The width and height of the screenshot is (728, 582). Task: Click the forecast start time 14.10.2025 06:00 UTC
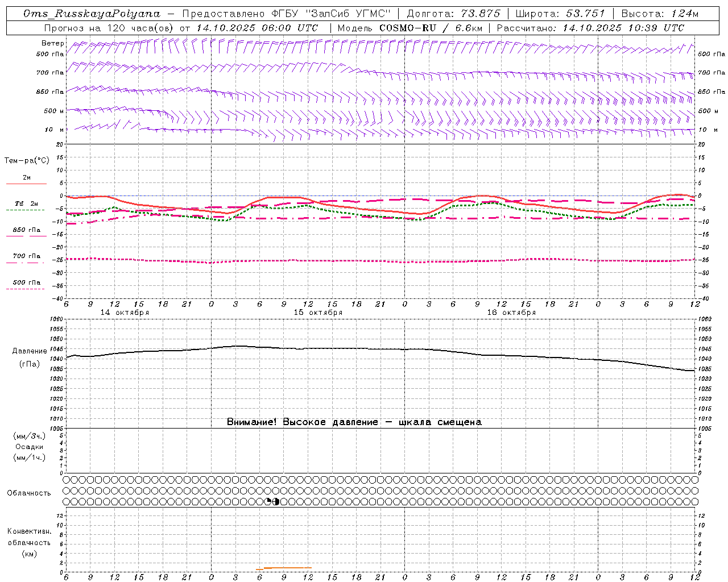[257, 28]
